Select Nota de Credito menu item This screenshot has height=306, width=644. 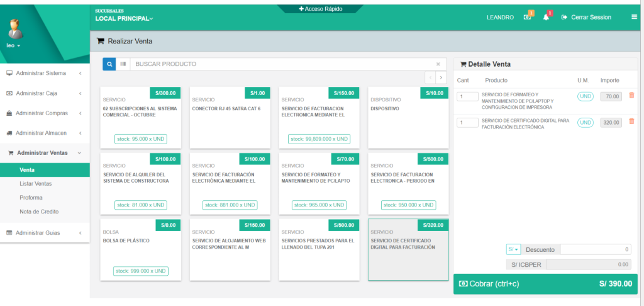point(38,212)
